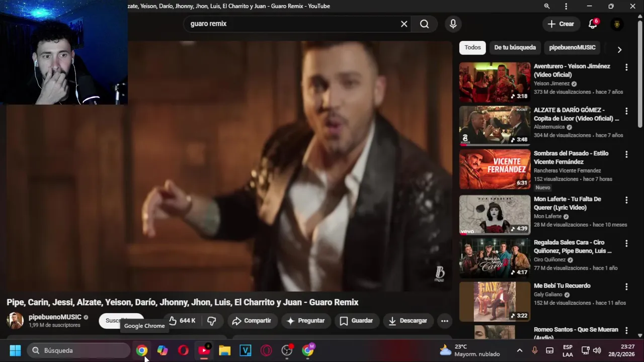Show hidden system tray icons chevron
The height and width of the screenshot is (362, 644).
point(520,350)
